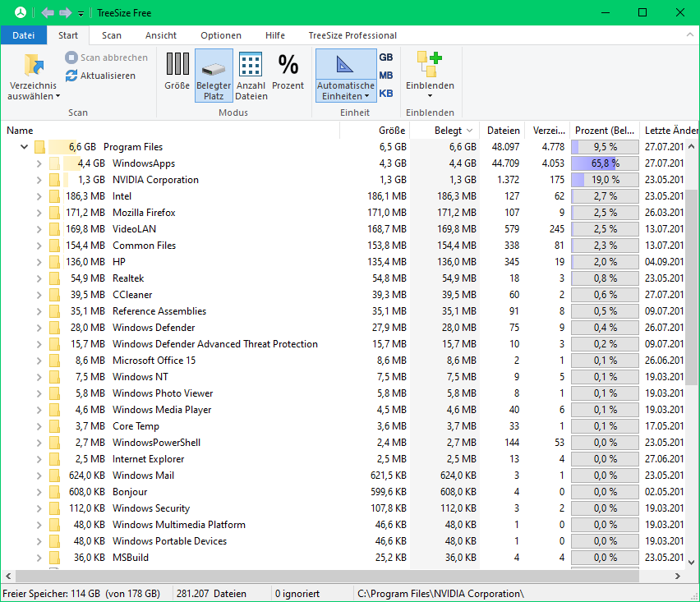Open the Einblenden dropdown arrow
Image resolution: width=700 pixels, height=602 pixels.
[430, 96]
